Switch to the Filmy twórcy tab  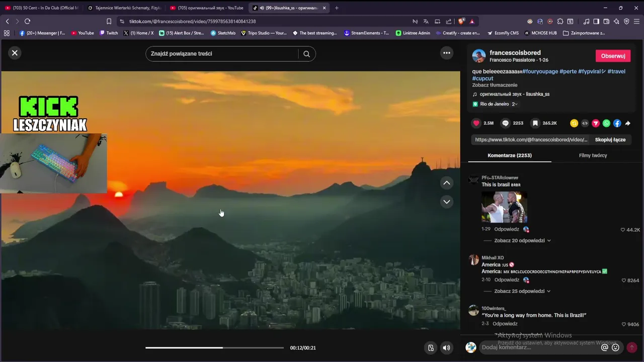tap(593, 155)
